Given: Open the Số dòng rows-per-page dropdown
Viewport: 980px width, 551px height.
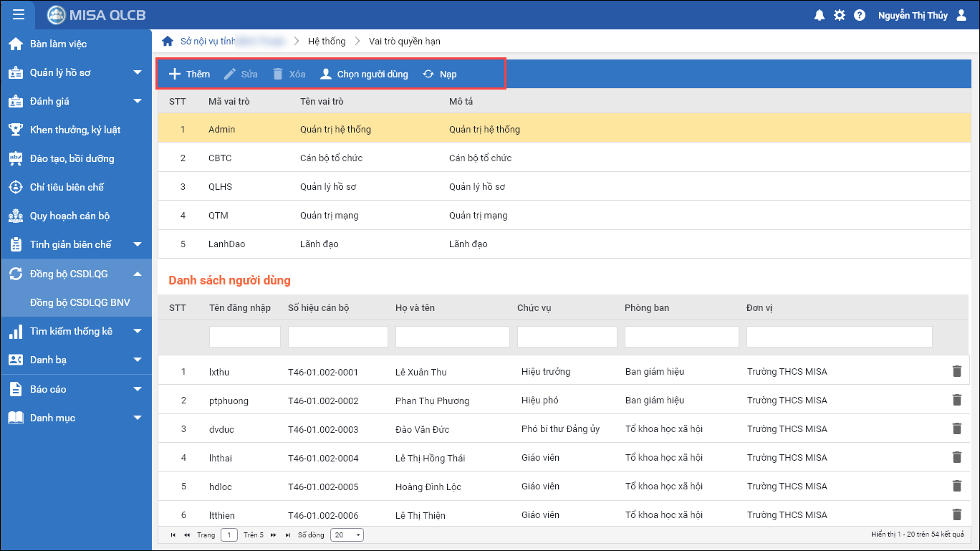Looking at the screenshot, I should click(348, 535).
